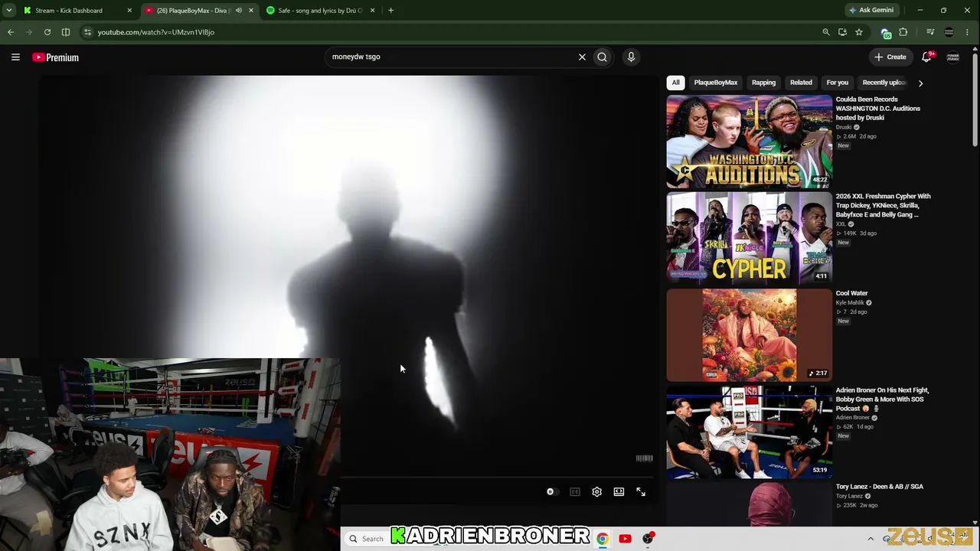Go to YouTube Premium home logo
The image size is (980, 551).
pyautogui.click(x=55, y=57)
